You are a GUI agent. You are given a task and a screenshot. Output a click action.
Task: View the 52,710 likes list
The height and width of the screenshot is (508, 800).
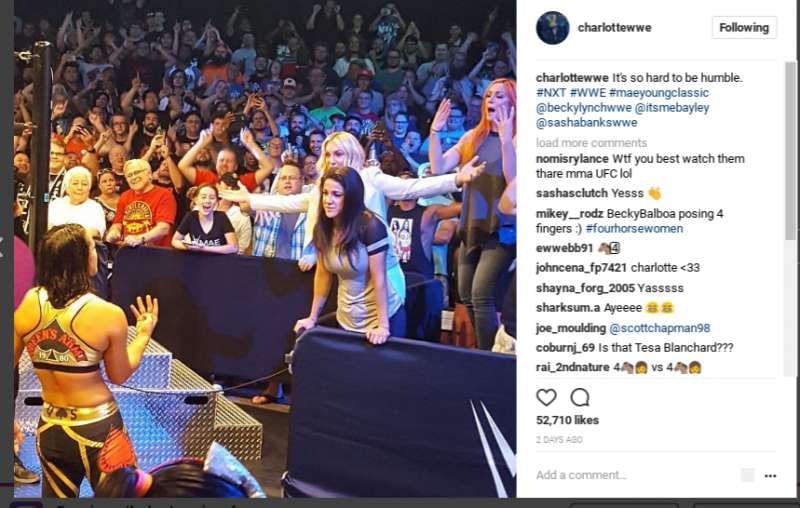567,420
